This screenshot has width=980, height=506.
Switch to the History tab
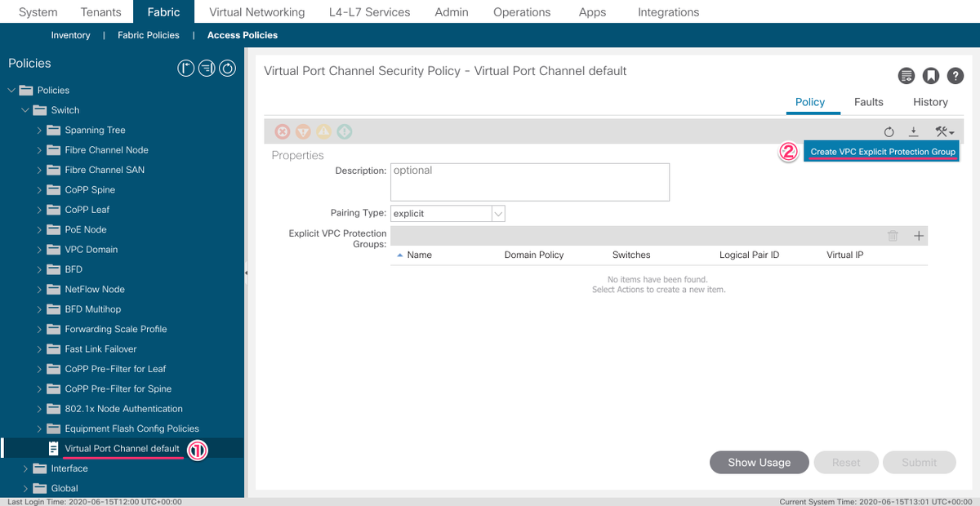click(x=930, y=102)
